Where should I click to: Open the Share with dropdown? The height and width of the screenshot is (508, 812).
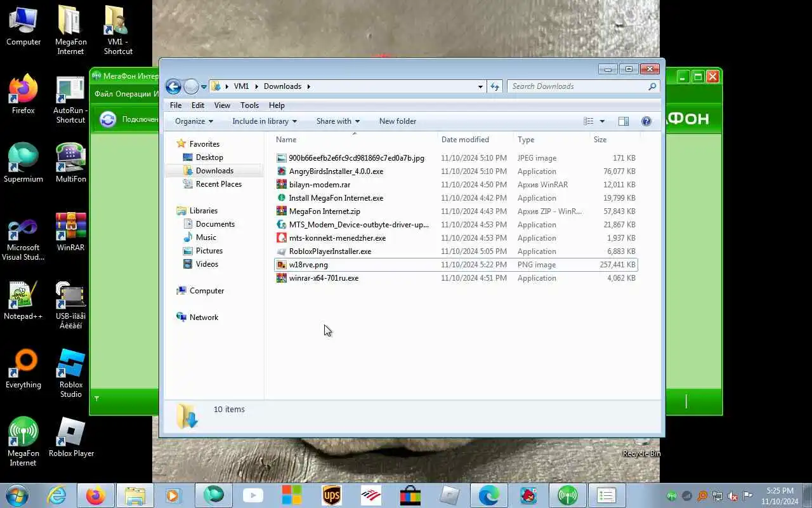[338, 121]
